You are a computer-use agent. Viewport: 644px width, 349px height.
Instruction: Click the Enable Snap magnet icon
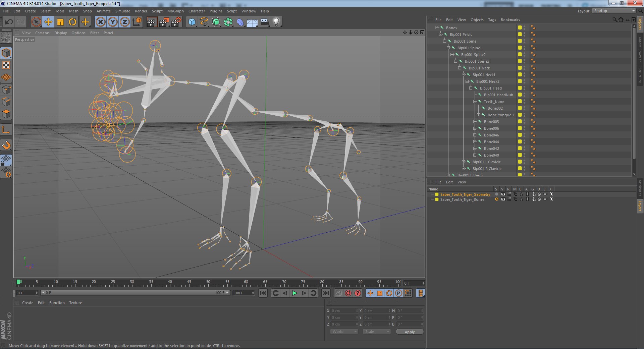coord(6,145)
